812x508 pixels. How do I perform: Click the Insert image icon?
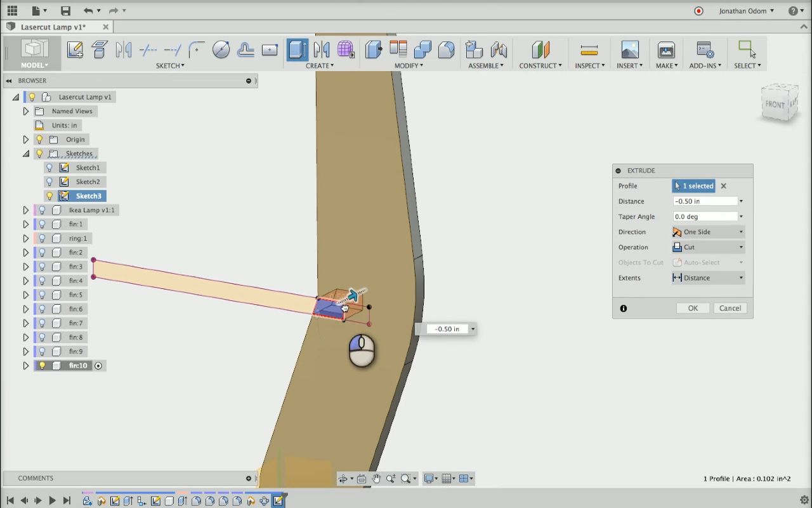tap(630, 50)
